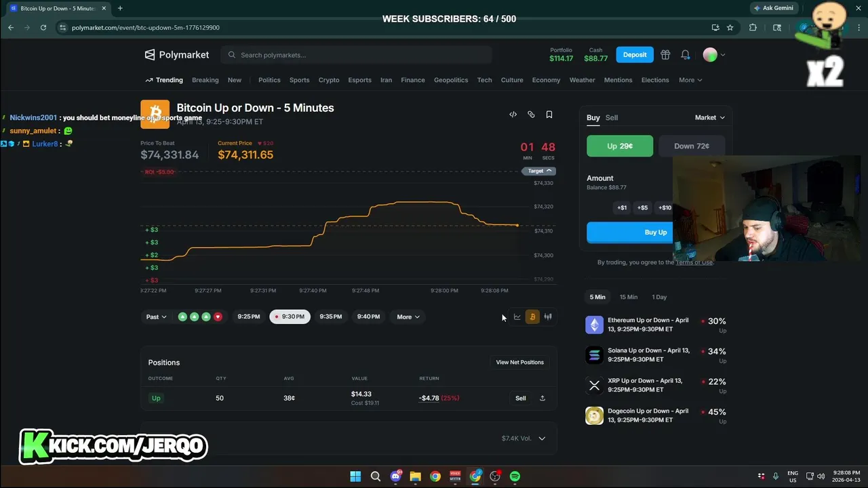Open the XRP Up or Down market icon
868x488 pixels.
pos(594,385)
